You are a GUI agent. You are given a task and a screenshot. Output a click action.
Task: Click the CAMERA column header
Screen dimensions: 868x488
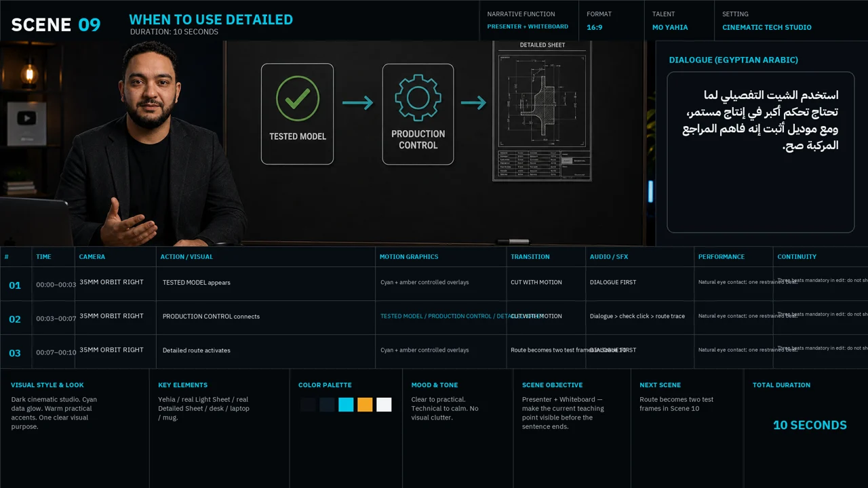pos(92,257)
